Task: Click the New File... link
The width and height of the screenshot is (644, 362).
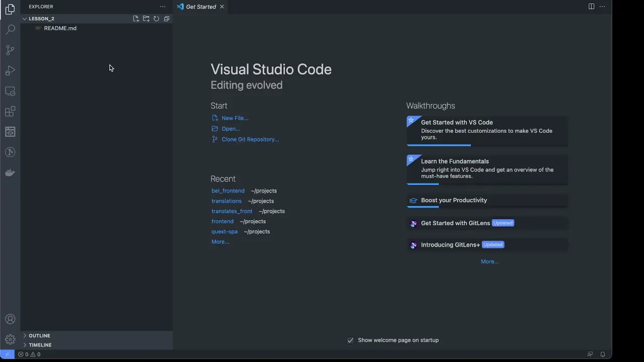Action: click(x=235, y=118)
